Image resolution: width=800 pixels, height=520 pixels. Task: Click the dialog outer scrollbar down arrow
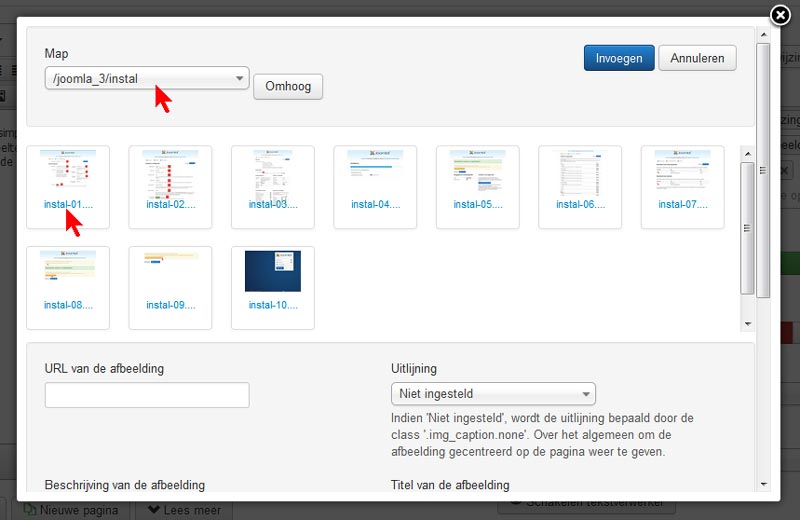tap(763, 484)
